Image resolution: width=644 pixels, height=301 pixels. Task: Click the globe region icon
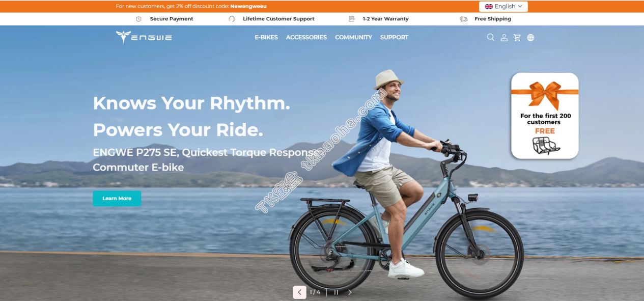click(530, 37)
